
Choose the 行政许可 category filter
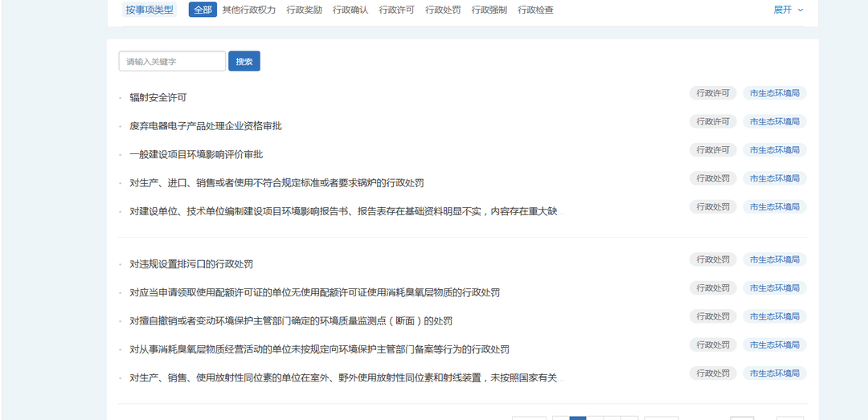[x=396, y=10]
